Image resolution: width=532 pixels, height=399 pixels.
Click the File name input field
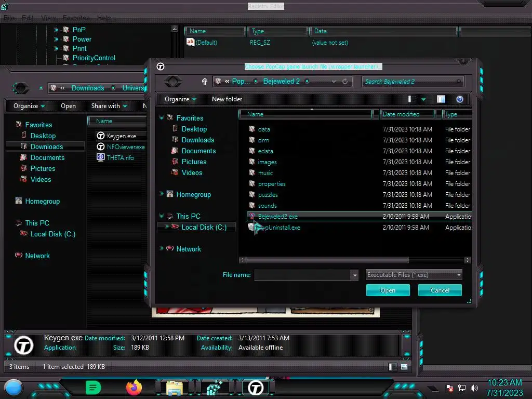point(303,275)
